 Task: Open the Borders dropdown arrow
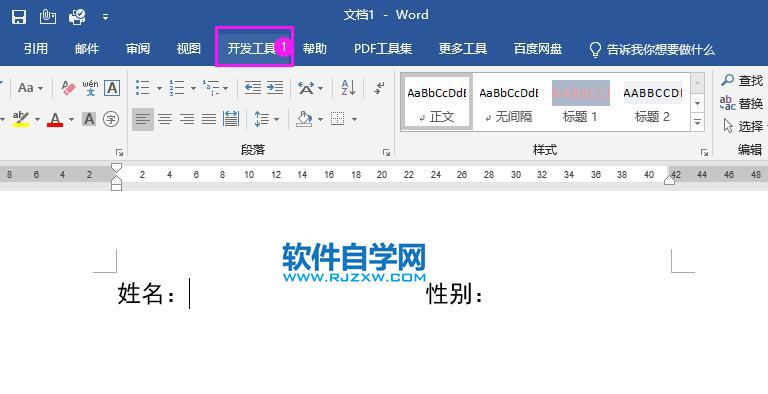354,119
